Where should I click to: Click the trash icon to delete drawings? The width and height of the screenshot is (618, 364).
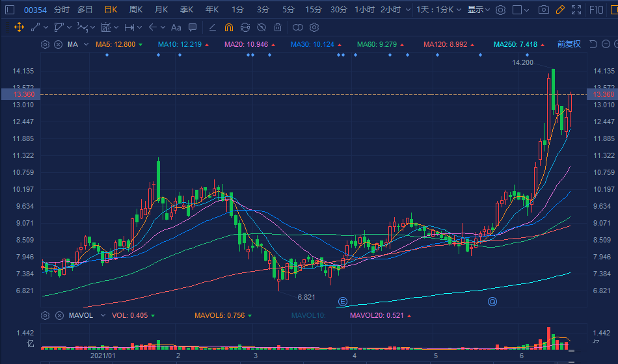(x=278, y=27)
